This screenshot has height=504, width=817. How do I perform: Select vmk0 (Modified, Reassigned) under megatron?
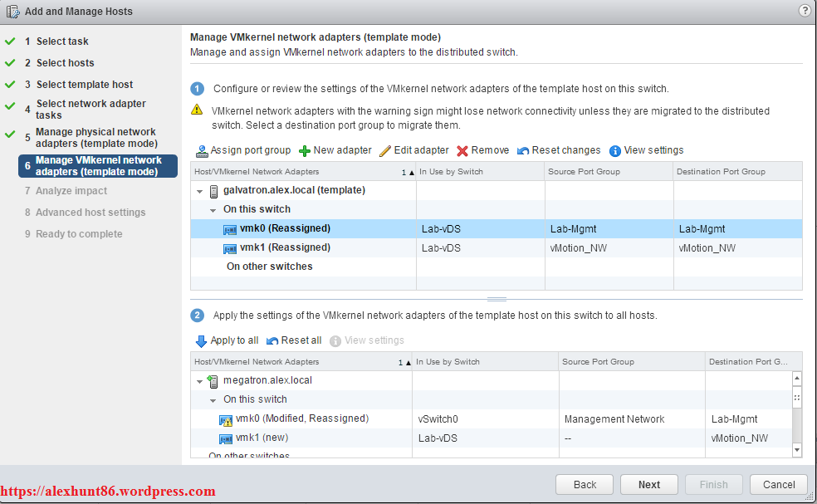pos(301,418)
